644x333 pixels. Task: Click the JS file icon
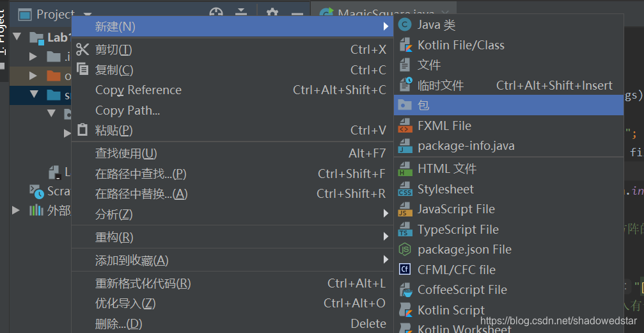405,209
